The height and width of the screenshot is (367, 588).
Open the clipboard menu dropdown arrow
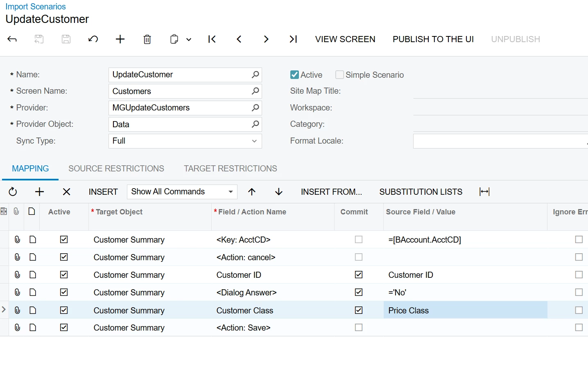point(189,40)
